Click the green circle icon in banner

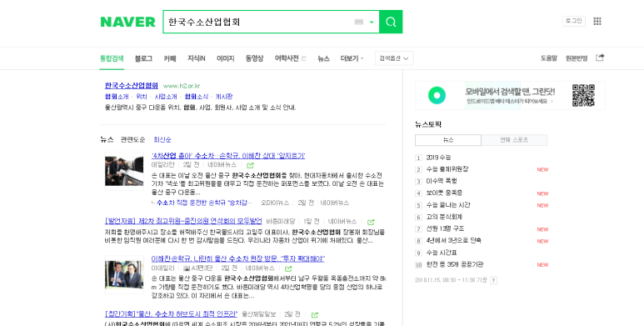pos(437,95)
